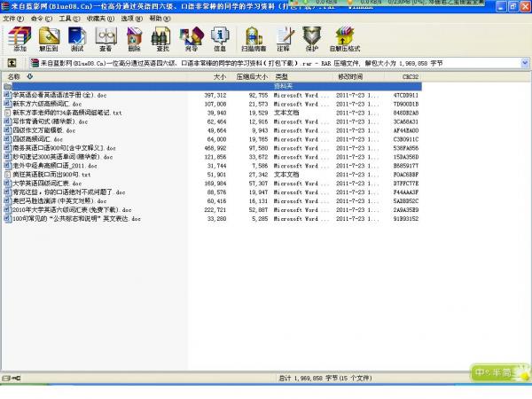Select the file 背完这些，你的口语绝对不成问题了.doc
532x399 pixels.
69,192
